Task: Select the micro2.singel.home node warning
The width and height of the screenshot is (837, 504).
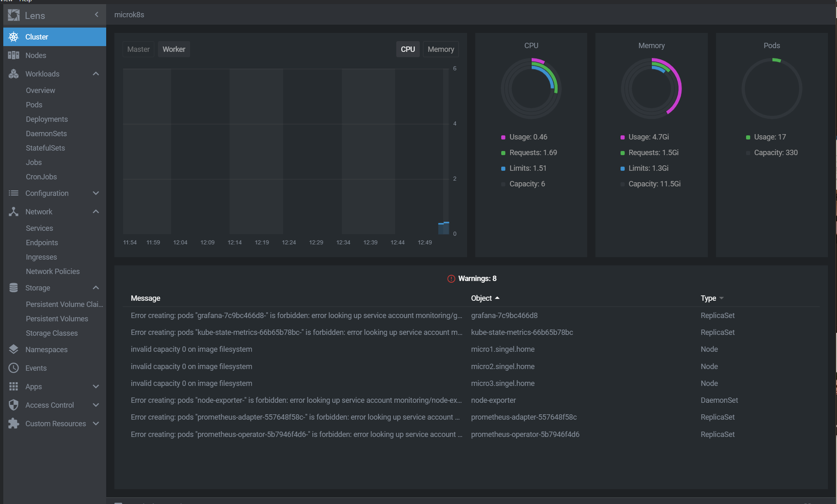Action: point(471,366)
